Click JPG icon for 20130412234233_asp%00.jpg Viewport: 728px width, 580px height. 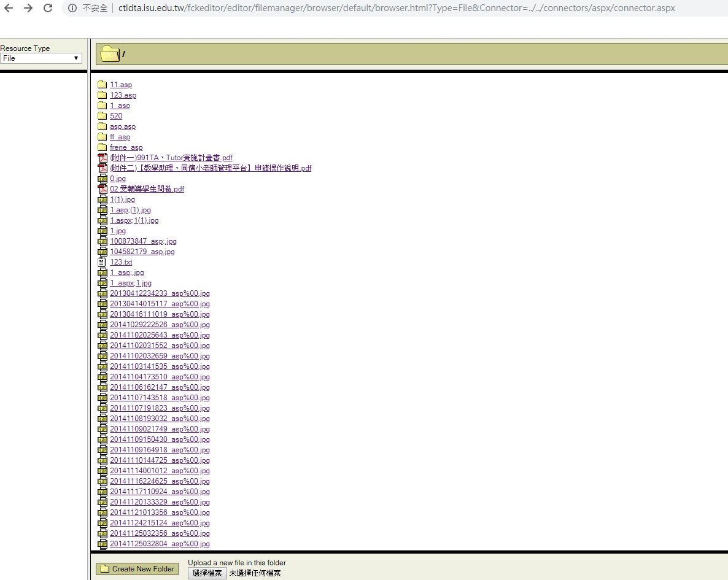click(102, 293)
